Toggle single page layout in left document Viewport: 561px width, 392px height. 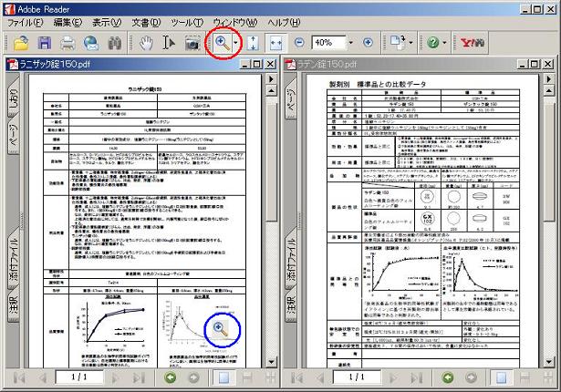[x=223, y=377]
